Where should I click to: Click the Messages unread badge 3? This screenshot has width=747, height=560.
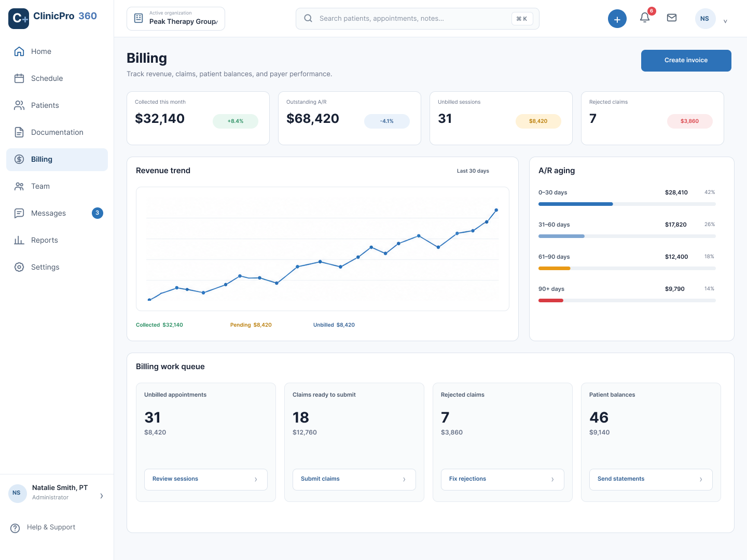click(98, 213)
